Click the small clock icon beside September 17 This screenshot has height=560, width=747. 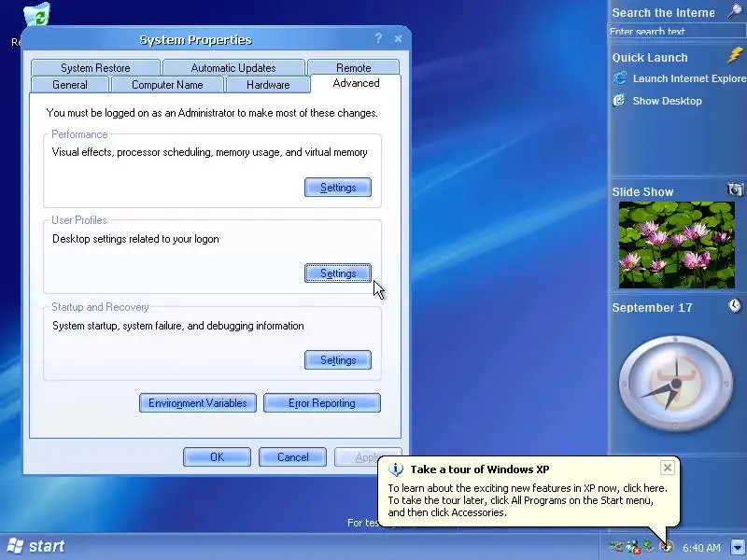pos(735,305)
